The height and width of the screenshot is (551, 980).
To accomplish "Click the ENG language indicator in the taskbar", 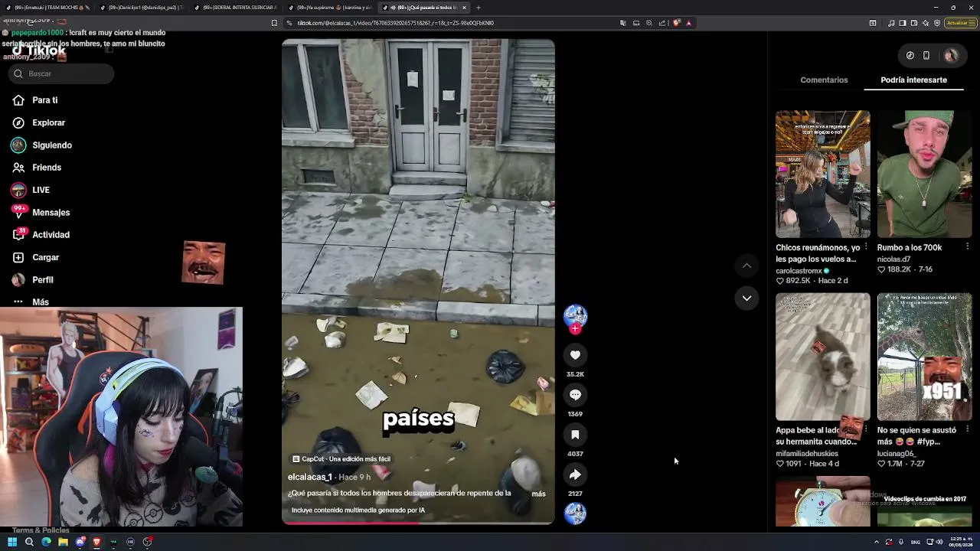I will point(915,542).
